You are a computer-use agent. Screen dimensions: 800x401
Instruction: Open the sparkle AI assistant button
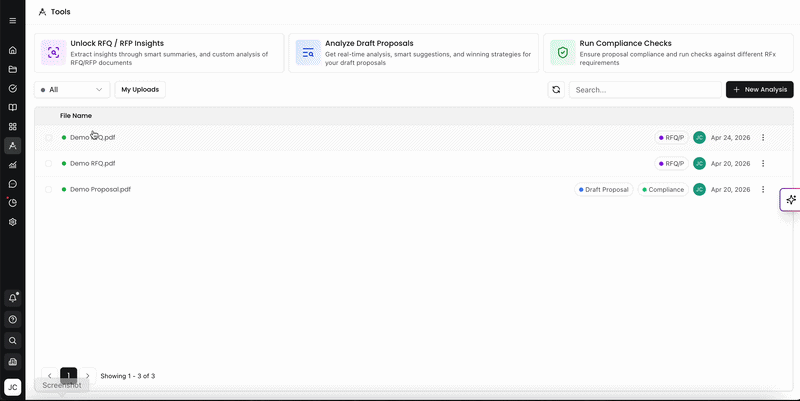point(791,199)
